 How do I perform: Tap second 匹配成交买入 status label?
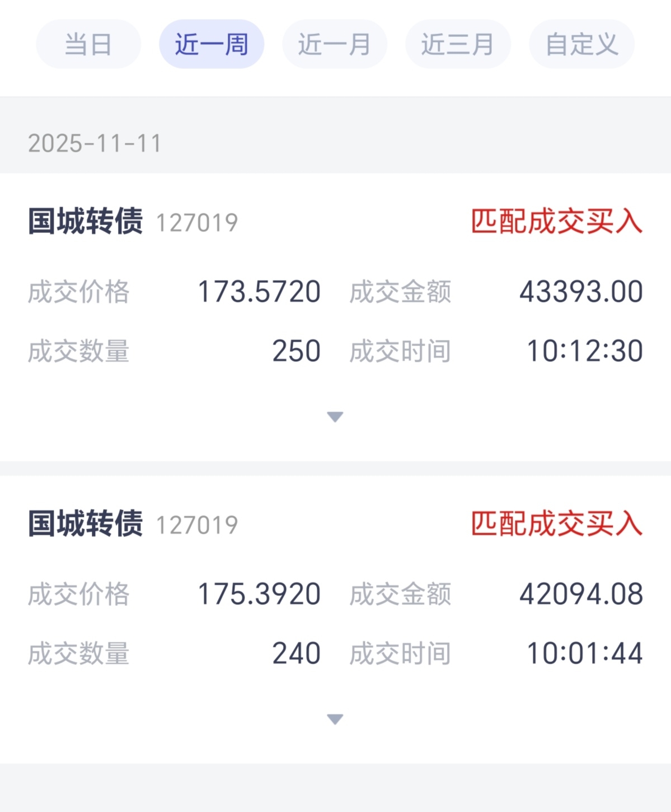[556, 524]
